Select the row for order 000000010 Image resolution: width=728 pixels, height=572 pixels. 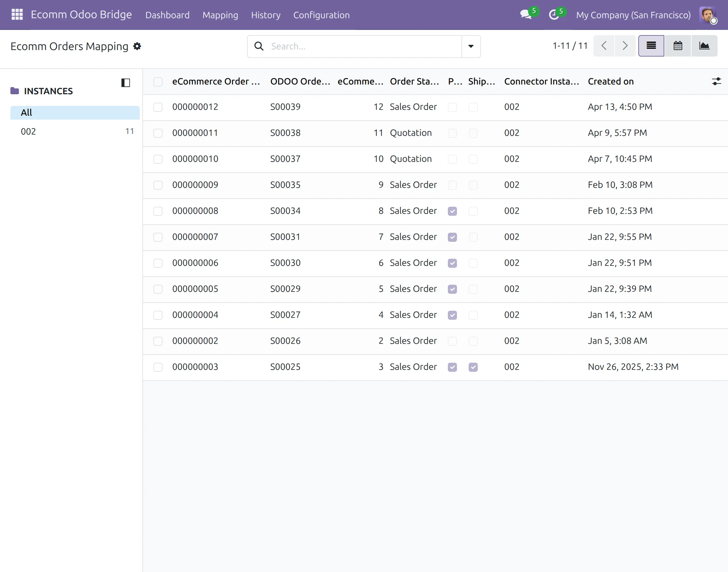tap(158, 159)
